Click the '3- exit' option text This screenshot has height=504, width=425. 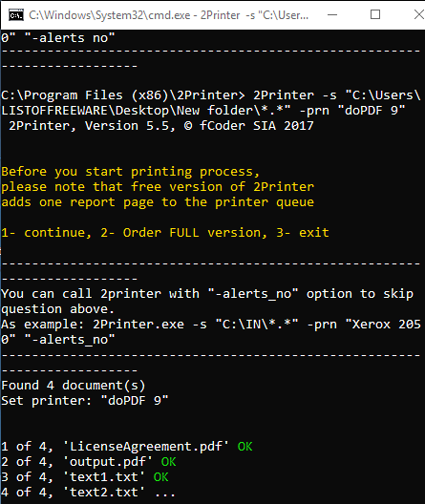point(303,233)
